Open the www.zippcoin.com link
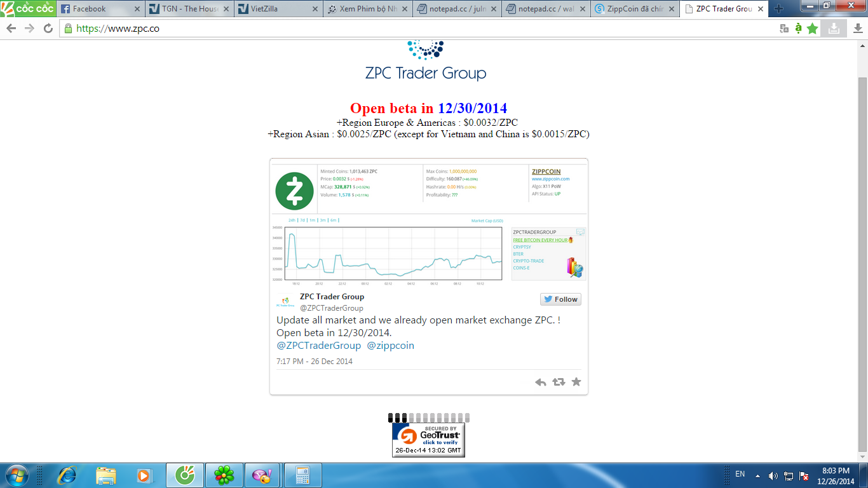Viewport: 868px width, 488px height. click(x=550, y=179)
